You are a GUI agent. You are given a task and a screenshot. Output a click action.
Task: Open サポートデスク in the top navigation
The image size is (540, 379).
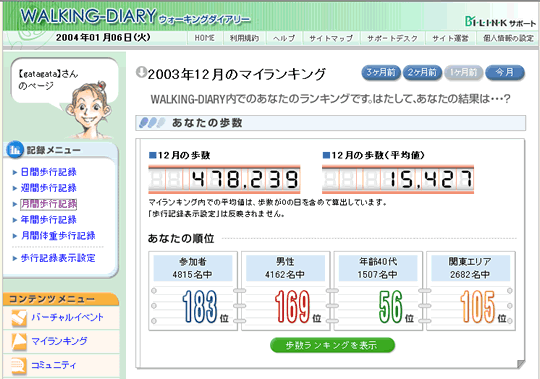pyautogui.click(x=392, y=38)
